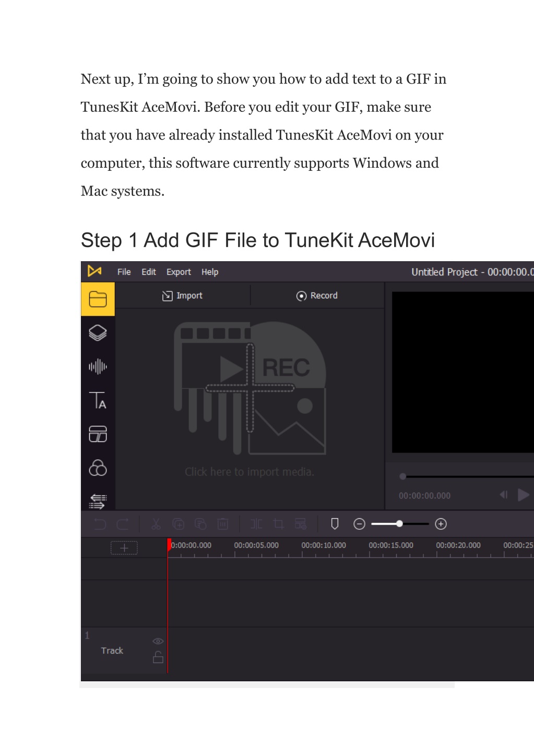Click the Redo arrow in timeline toolbar

coord(123,524)
